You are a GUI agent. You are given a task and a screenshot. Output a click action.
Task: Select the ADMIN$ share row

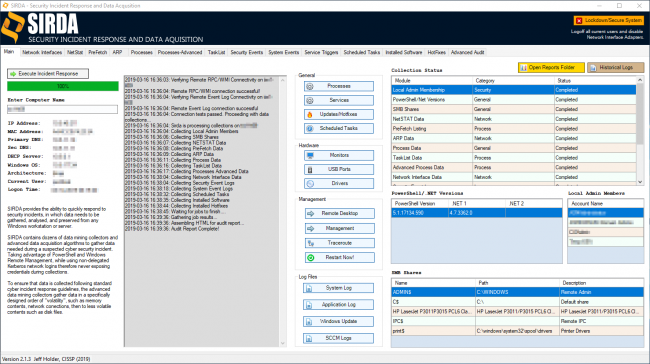coord(517,292)
